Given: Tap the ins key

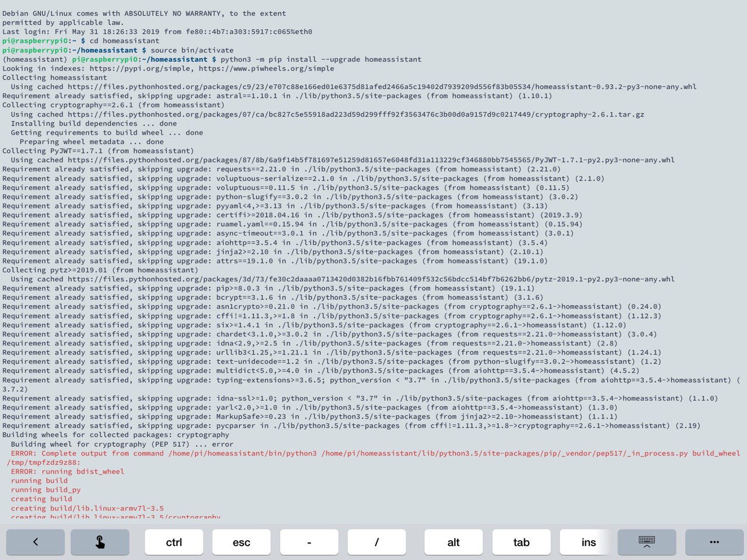Looking at the screenshot, I should 586,542.
